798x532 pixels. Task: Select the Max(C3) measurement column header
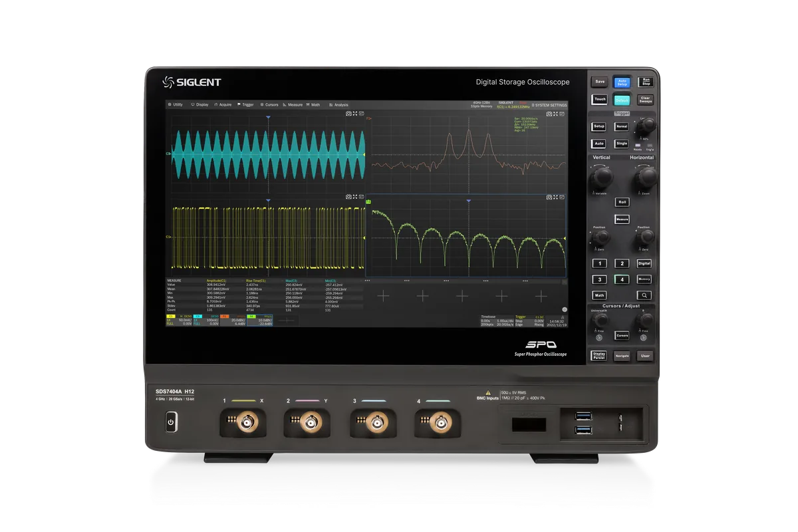coord(292,281)
